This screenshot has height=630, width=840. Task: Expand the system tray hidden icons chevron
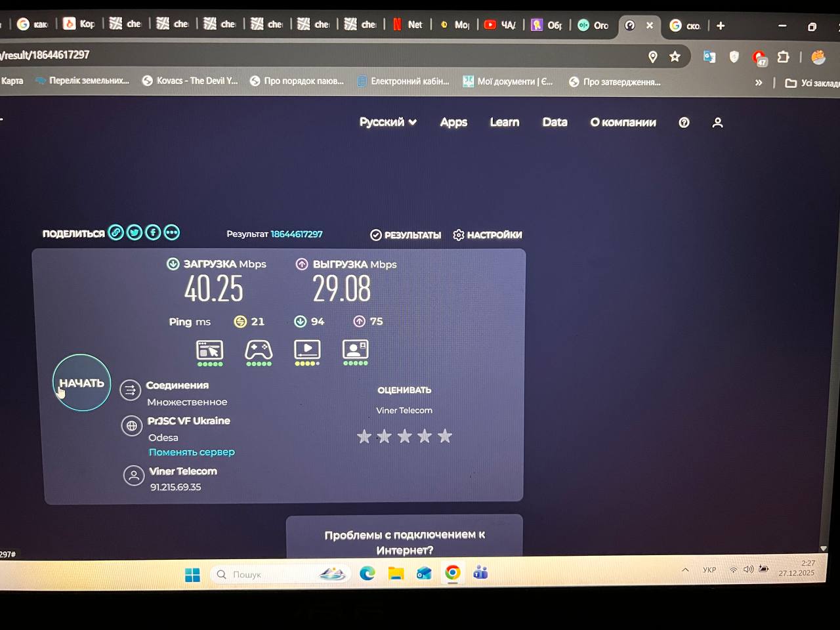tap(685, 570)
